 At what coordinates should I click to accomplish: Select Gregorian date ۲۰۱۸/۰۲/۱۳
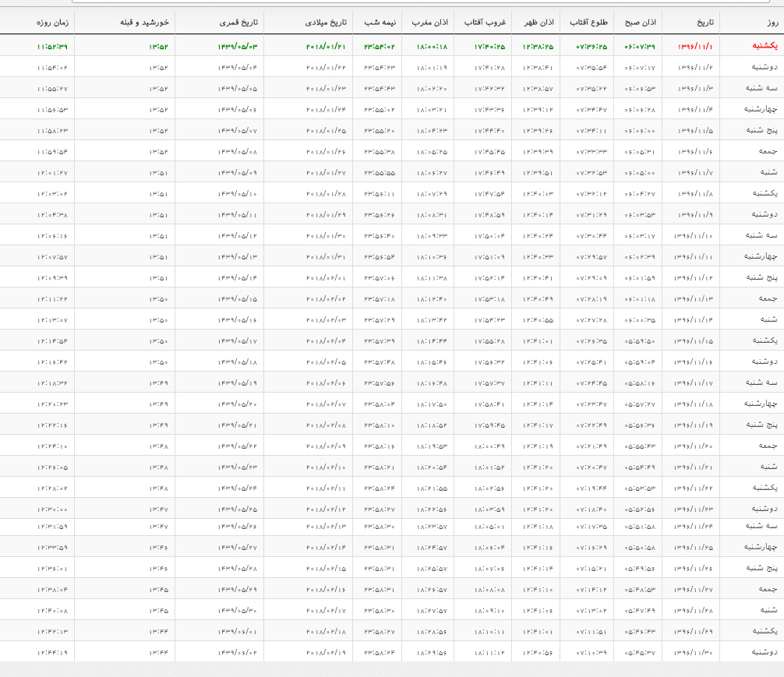pyautogui.click(x=326, y=527)
